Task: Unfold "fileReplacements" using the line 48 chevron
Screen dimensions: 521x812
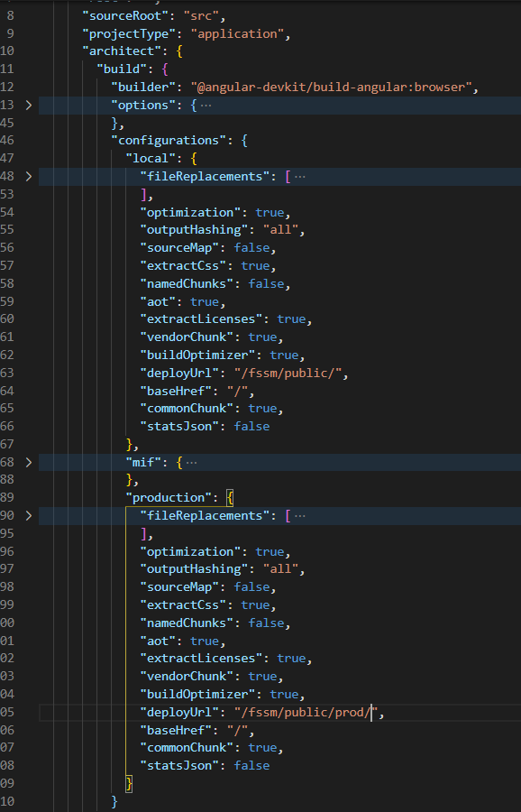Action: point(29,177)
